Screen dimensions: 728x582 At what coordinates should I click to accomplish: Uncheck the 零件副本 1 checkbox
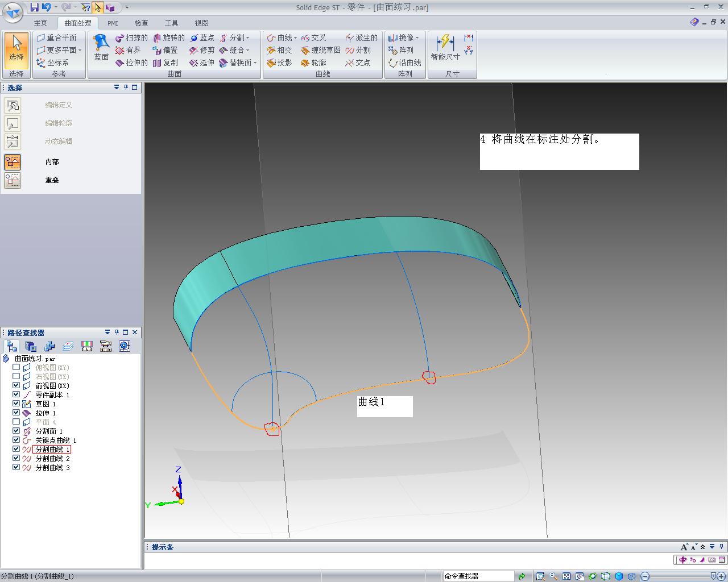(x=16, y=394)
